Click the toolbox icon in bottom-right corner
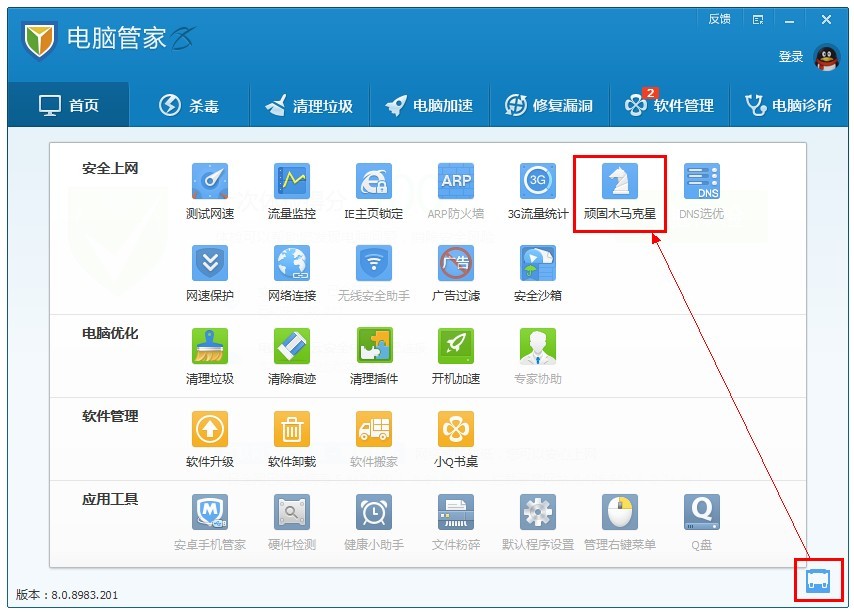 [818, 580]
